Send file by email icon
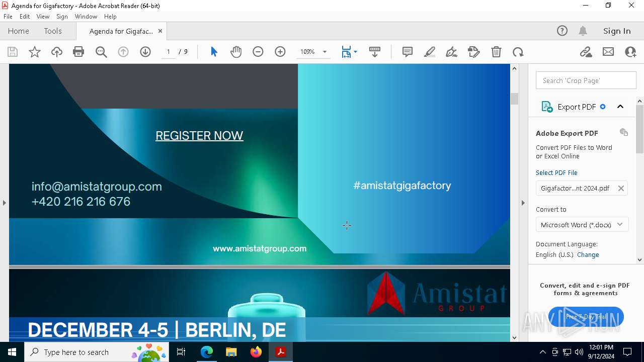This screenshot has height=362, width=644. coord(608,52)
